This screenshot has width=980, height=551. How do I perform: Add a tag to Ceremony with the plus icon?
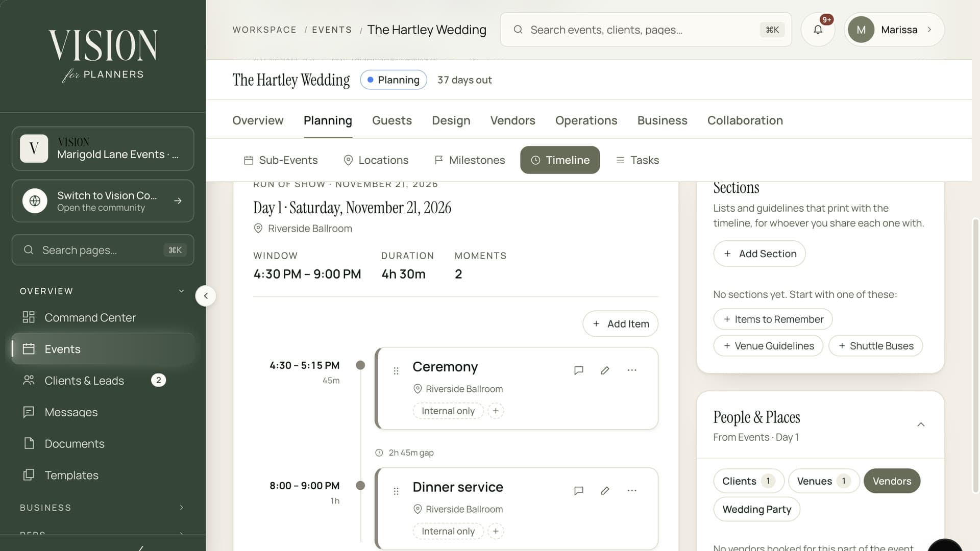coord(496,411)
